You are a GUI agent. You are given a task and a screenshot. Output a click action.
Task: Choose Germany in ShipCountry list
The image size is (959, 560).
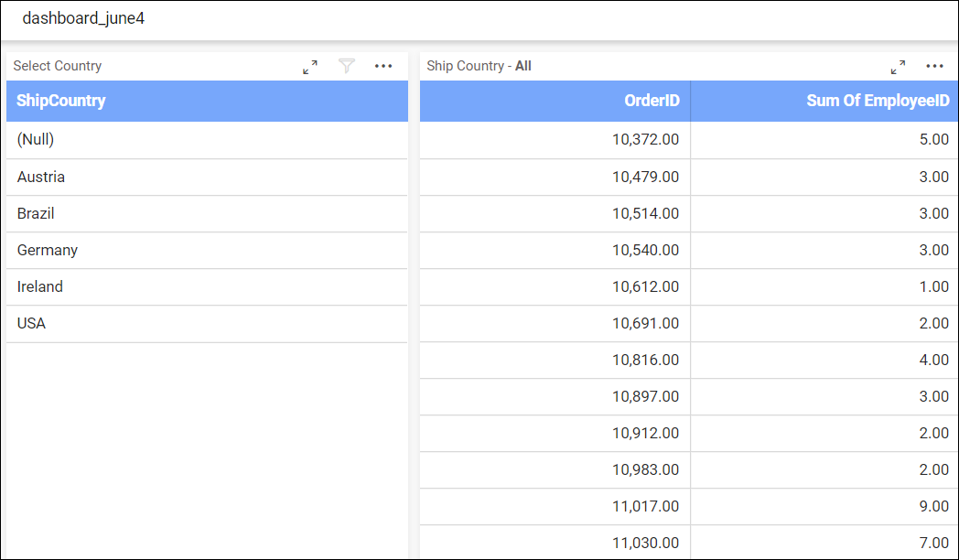tap(48, 250)
